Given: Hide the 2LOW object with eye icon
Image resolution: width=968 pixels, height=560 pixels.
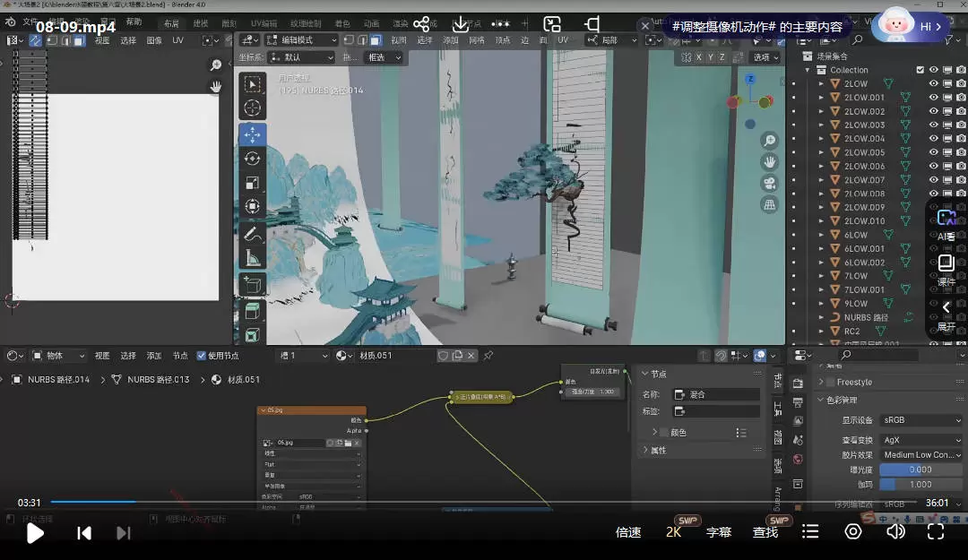Looking at the screenshot, I should pos(933,83).
